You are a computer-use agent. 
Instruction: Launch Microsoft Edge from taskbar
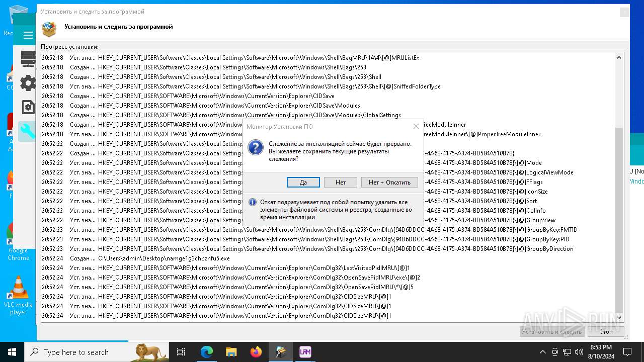coord(207,352)
